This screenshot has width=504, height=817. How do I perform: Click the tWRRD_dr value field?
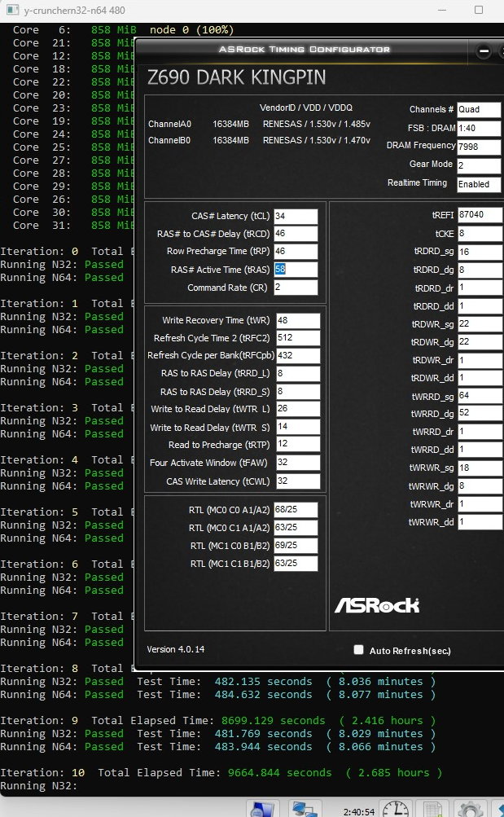point(480,432)
